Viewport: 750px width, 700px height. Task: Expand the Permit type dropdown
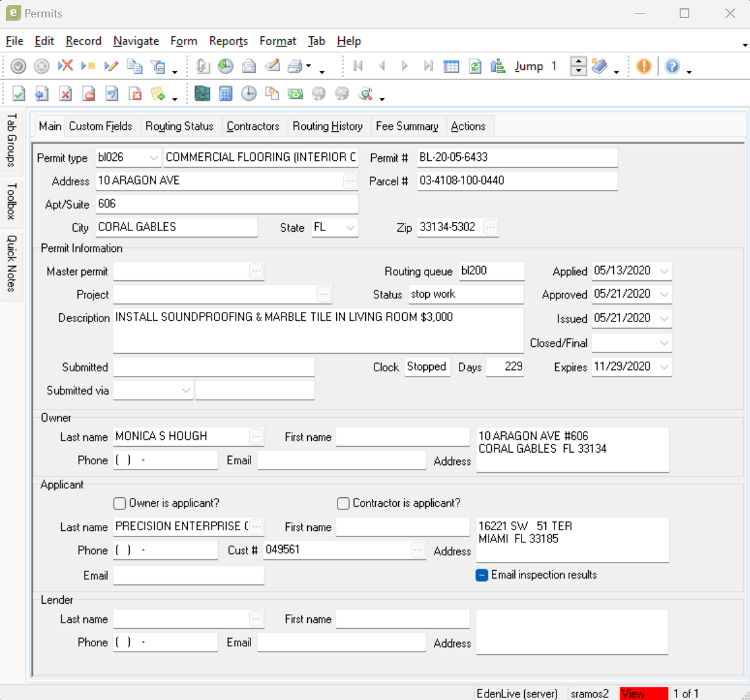[x=154, y=158]
